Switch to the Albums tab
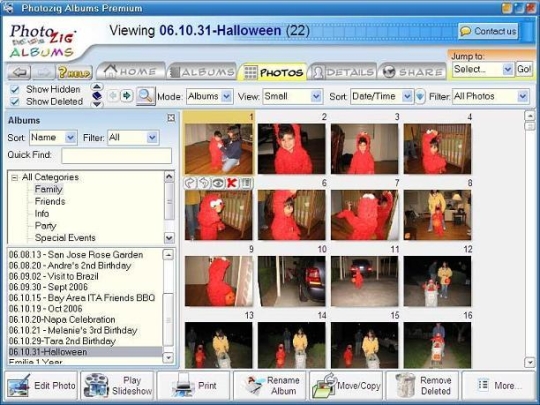Image resolution: width=540 pixels, height=405 pixels. (x=202, y=72)
